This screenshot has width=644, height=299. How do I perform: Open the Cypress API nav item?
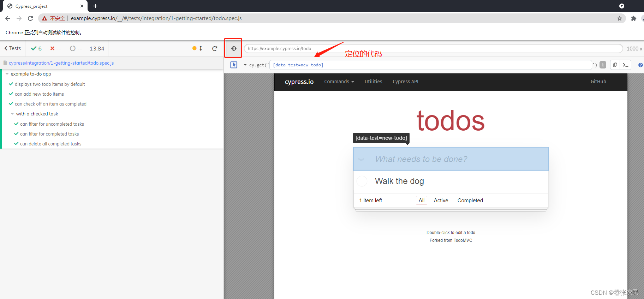click(405, 82)
